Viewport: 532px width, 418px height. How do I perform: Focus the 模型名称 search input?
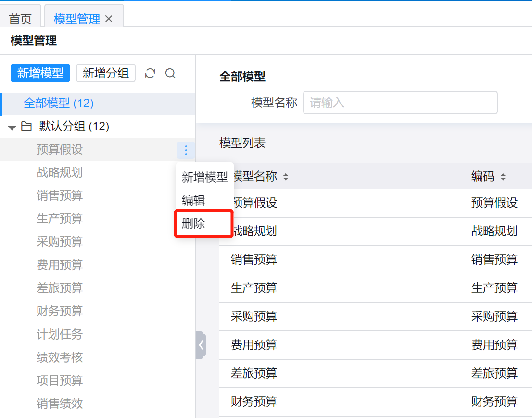(400, 103)
